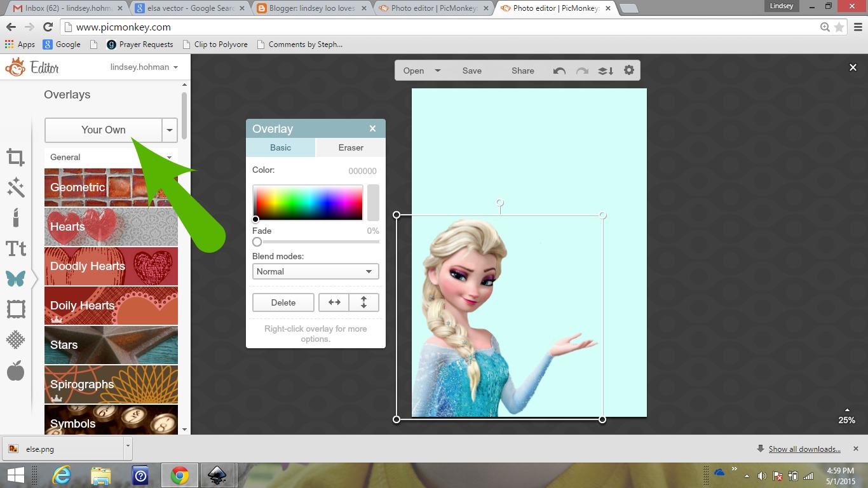Click Save in the top toolbar
The height and width of the screenshot is (488, 868).
(x=471, y=71)
